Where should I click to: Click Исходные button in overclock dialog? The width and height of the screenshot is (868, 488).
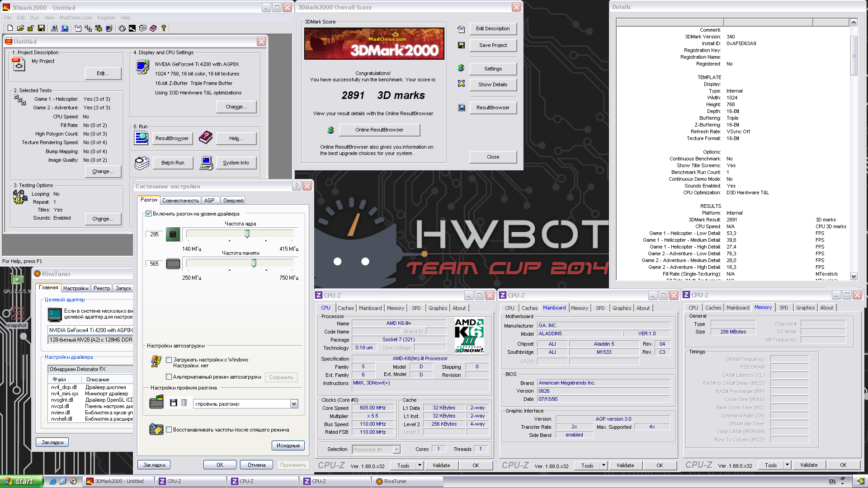288,446
